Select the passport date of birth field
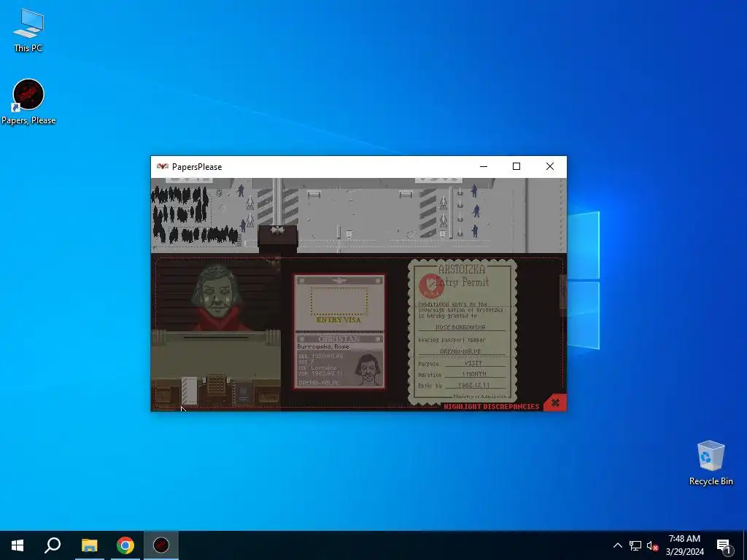 tap(320, 356)
